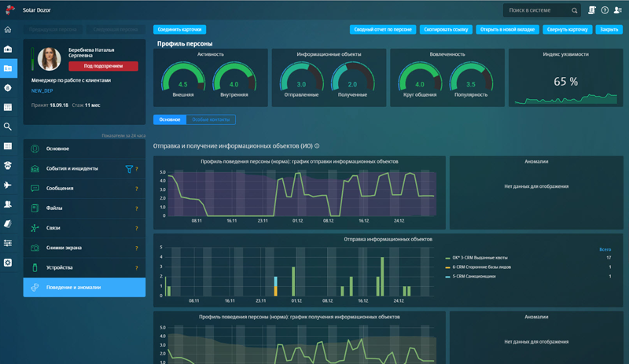The width and height of the screenshot is (629, 364).
Task: Click the Полученные gauge showing 2.0
Action: [x=352, y=79]
